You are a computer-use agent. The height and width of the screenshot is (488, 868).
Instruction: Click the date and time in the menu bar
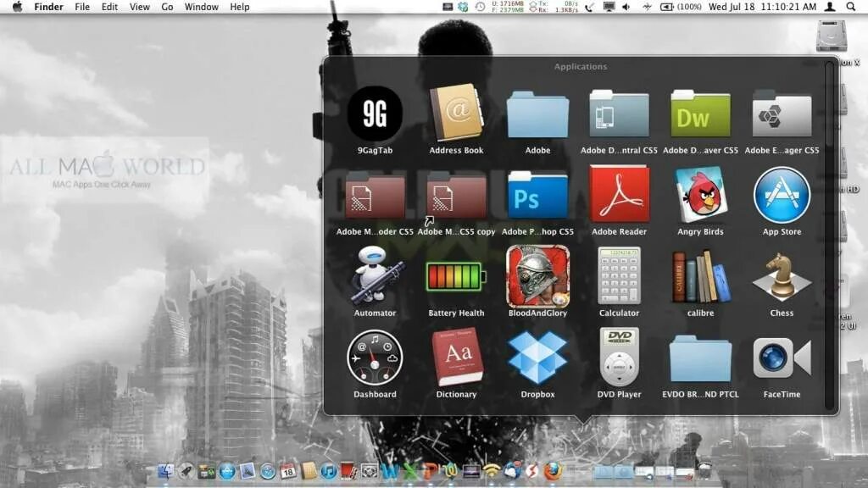[762, 7]
